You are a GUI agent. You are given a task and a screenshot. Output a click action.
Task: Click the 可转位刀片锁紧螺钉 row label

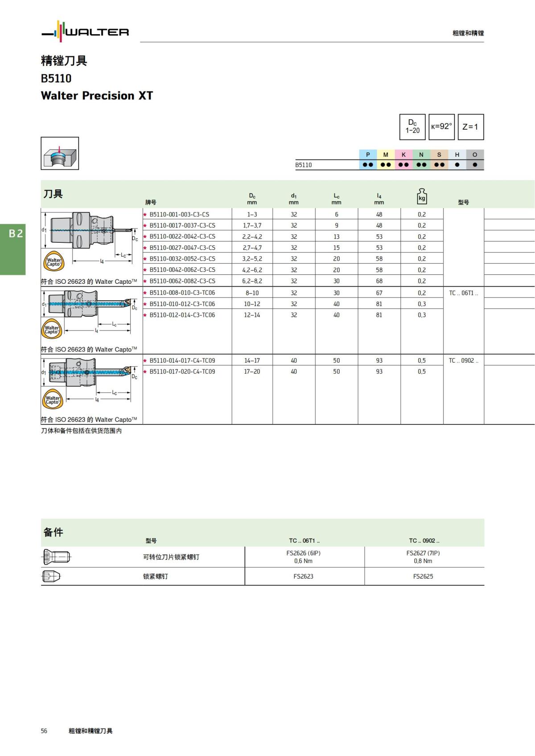tap(171, 557)
